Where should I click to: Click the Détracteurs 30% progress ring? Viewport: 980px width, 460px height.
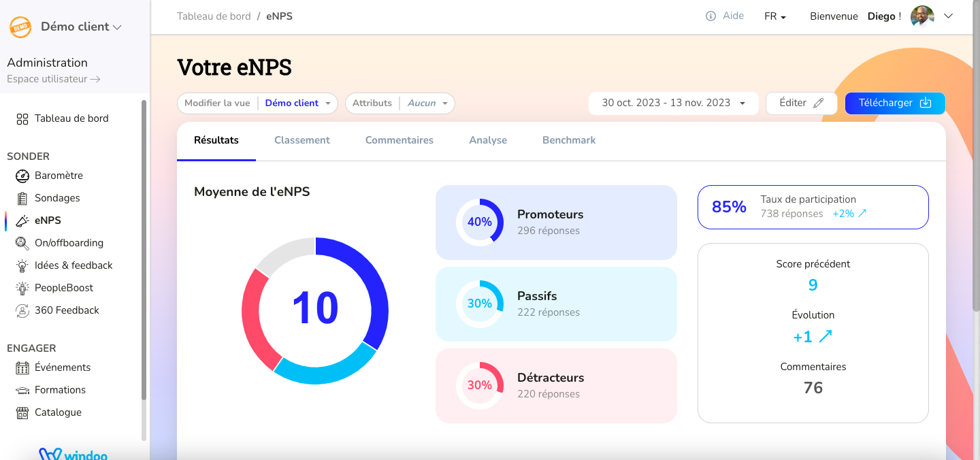click(x=480, y=385)
